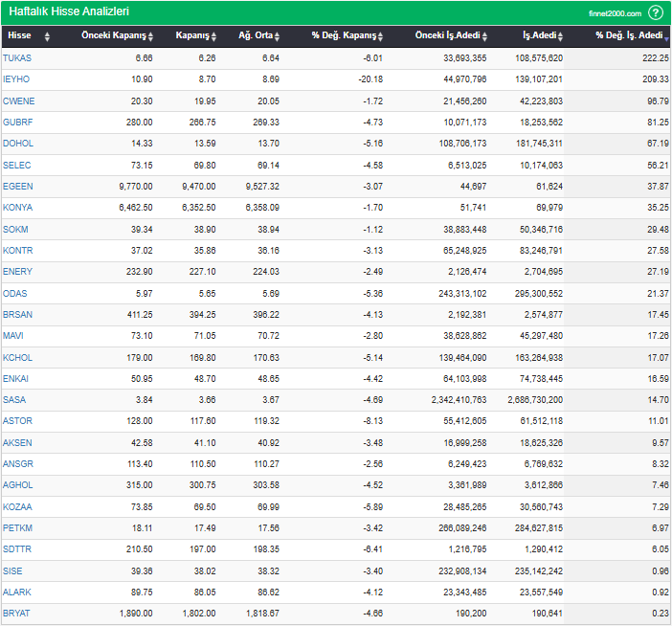The image size is (672, 626).
Task: Sort by Önceki Kapanış column arrows
Action: pos(150,36)
